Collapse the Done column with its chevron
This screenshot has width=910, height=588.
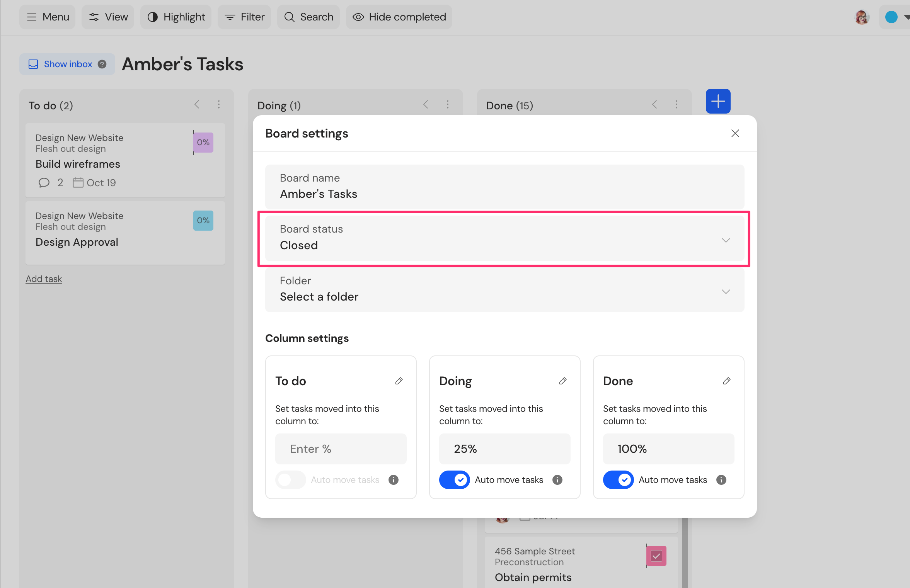[654, 104]
